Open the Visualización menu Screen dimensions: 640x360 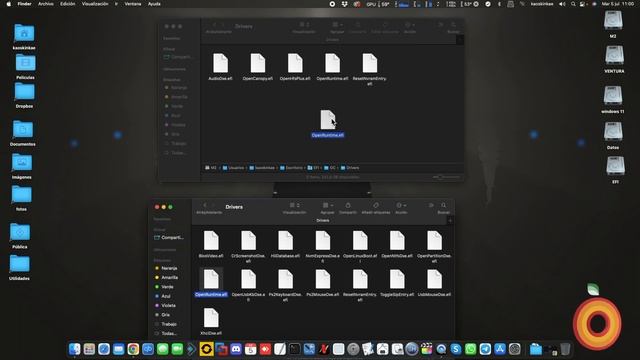coord(95,4)
